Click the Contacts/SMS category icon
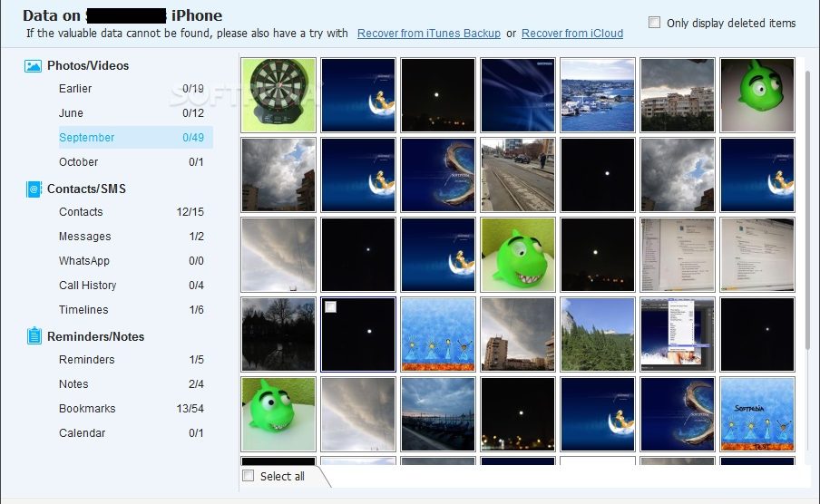This screenshot has width=820, height=504. (34, 189)
